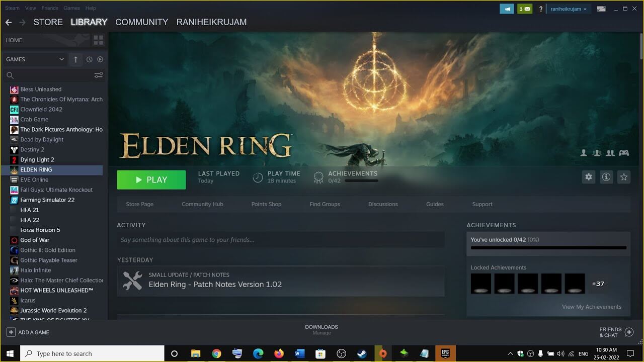Image resolution: width=644 pixels, height=362 pixels.
Task: Open the Friends menu
Action: [50, 8]
